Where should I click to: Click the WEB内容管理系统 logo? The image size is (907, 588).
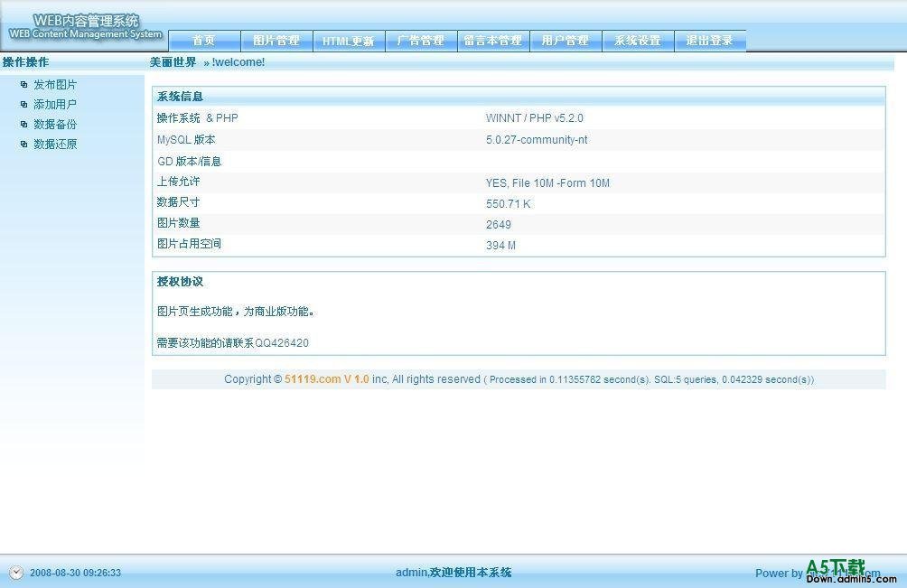click(x=86, y=26)
